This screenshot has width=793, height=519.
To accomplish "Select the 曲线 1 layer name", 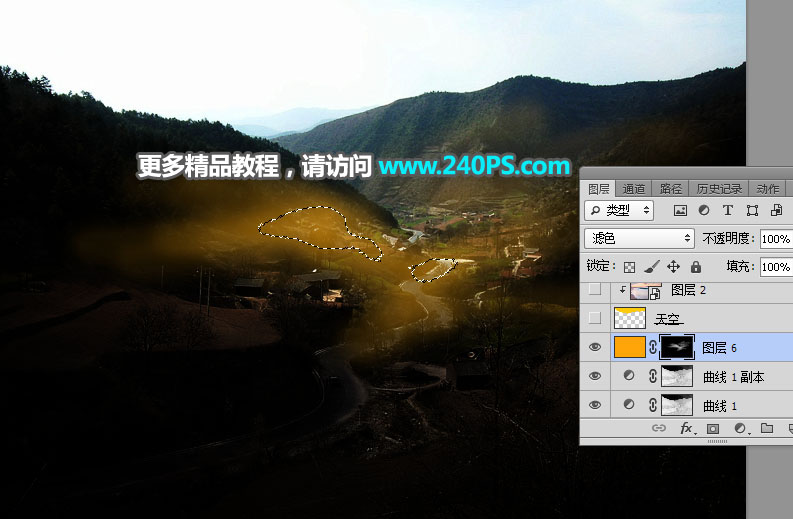I will click(720, 406).
